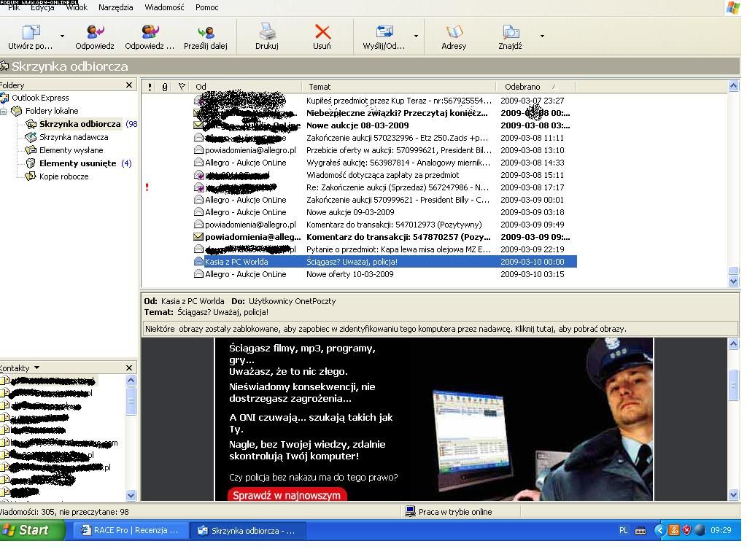747x560 pixels.
Task: Click the Wyślij/Odbierz send-receive icon
Action: coord(384,32)
